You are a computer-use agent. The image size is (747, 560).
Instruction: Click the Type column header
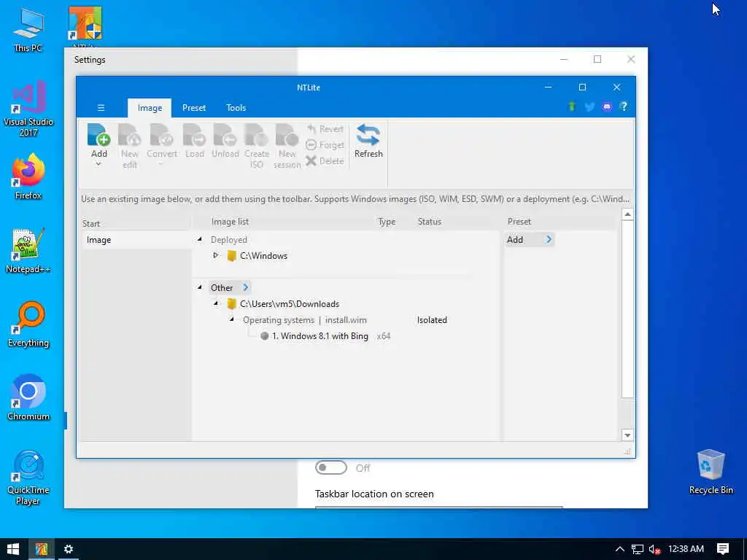click(387, 222)
